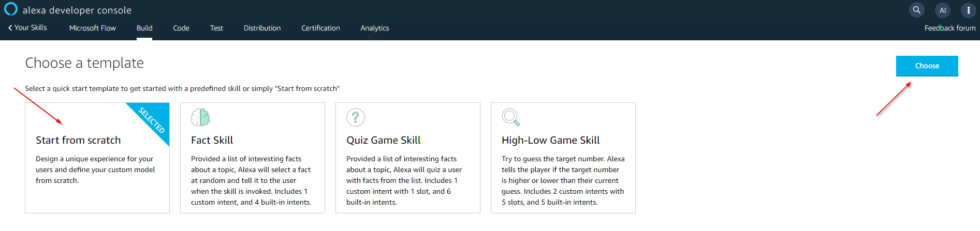Open the Distribution tab
The width and height of the screenshot is (980, 231).
click(262, 28)
